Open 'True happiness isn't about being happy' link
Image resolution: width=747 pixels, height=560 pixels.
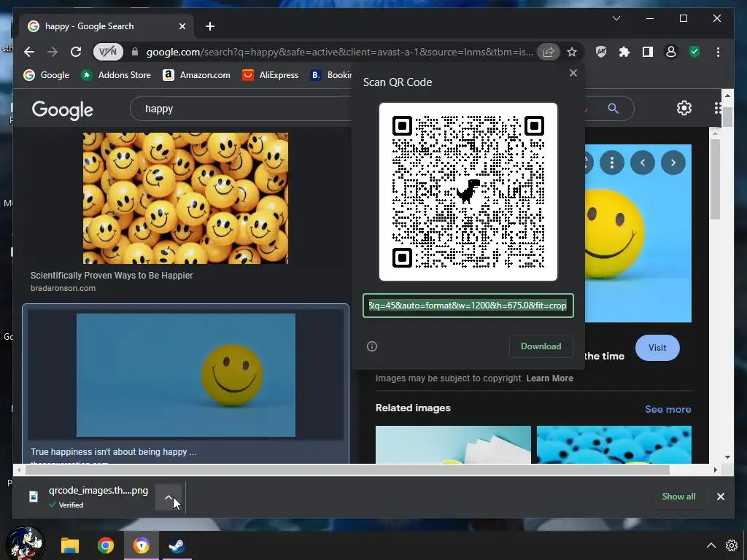[113, 451]
